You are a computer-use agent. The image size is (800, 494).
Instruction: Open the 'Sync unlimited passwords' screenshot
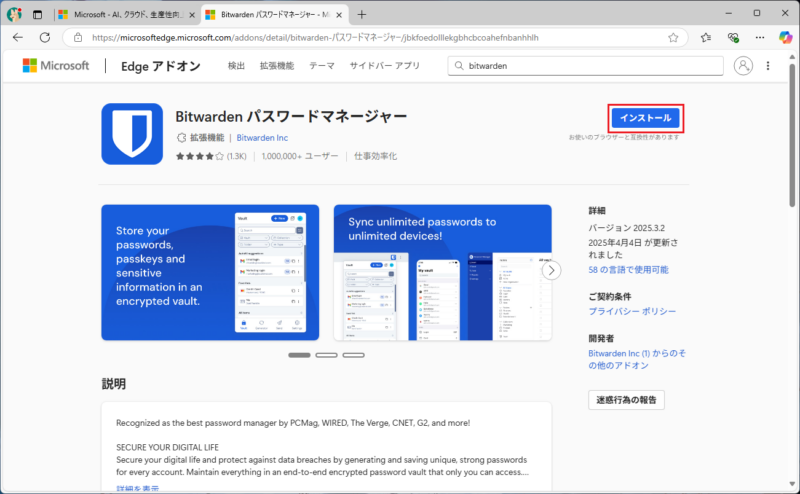(x=442, y=273)
